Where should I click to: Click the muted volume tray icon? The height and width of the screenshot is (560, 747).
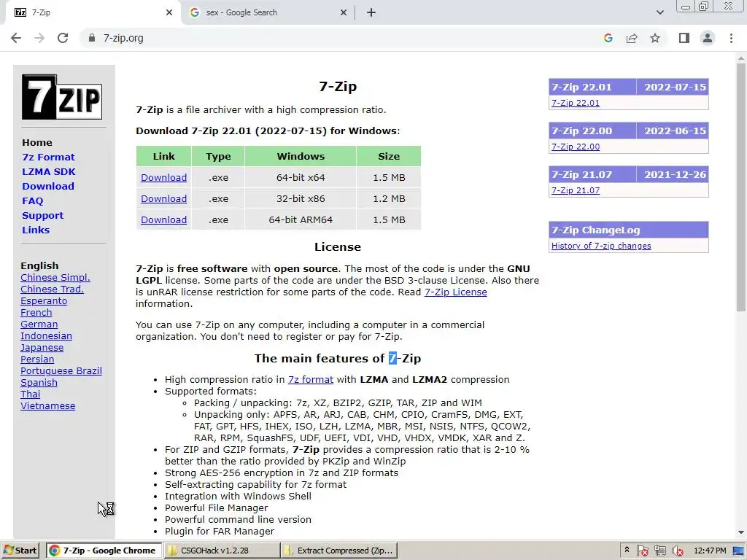tap(677, 551)
